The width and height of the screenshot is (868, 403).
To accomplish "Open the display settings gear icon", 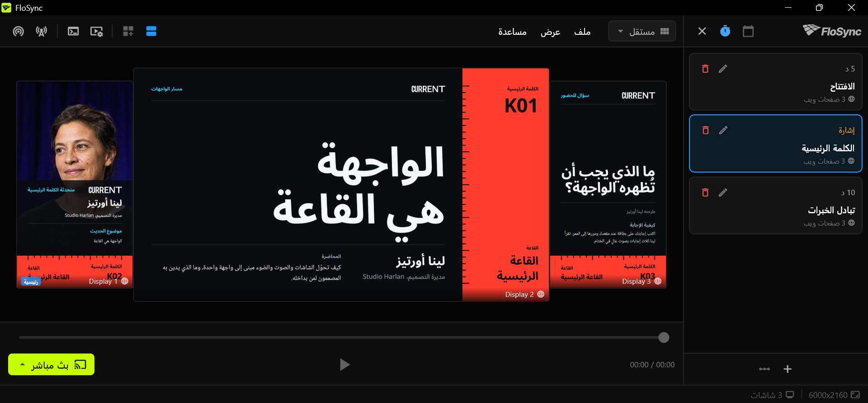I will (96, 31).
